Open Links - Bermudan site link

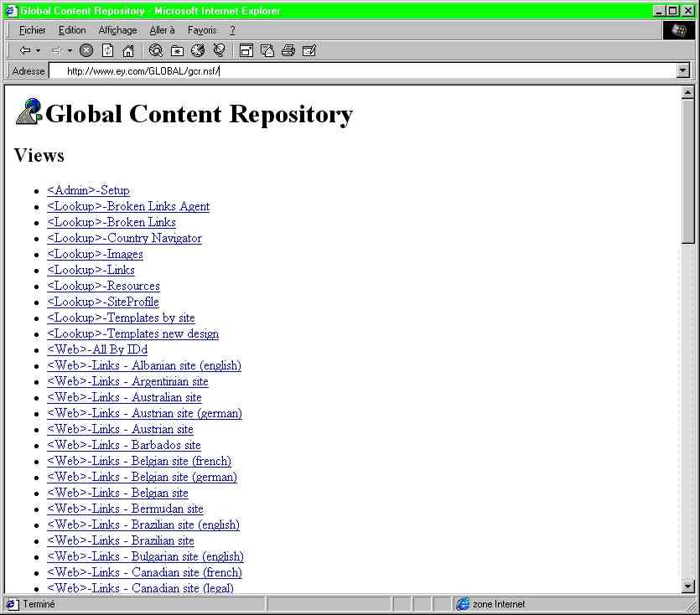click(125, 509)
